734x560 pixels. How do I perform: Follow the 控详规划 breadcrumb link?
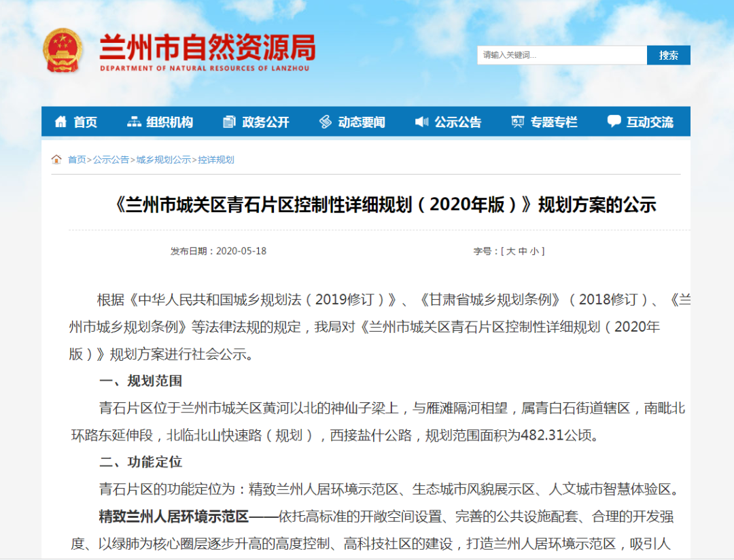pyautogui.click(x=216, y=160)
